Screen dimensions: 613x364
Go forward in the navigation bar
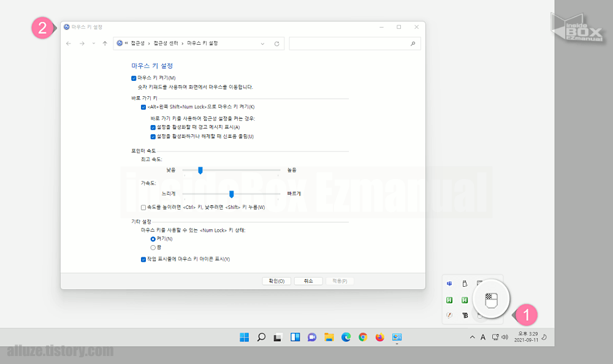point(82,44)
